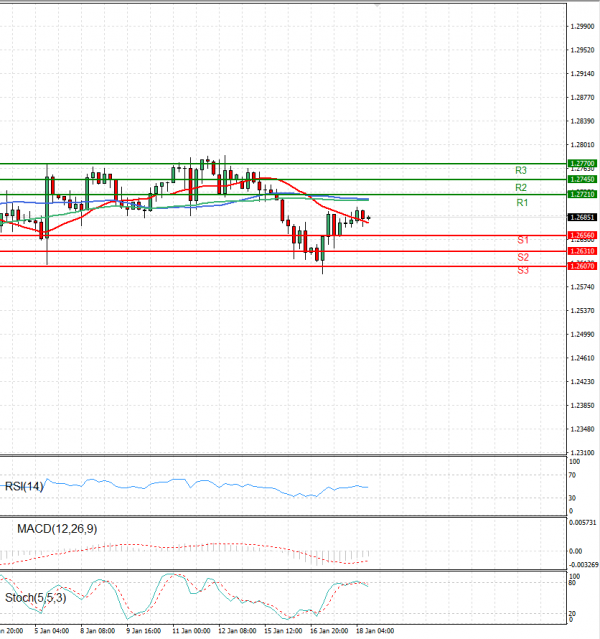Click the RSI scale value 70
The height and width of the screenshot is (639, 600).
[x=572, y=475]
